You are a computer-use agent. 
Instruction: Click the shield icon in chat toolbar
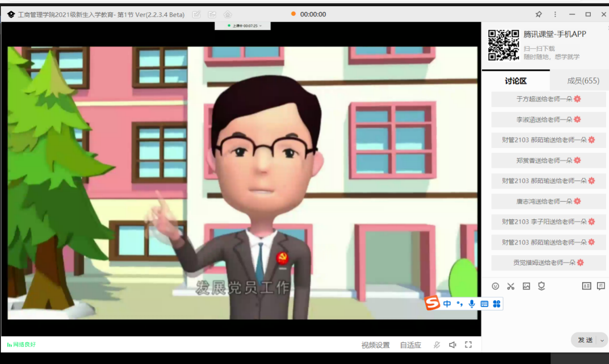click(541, 286)
